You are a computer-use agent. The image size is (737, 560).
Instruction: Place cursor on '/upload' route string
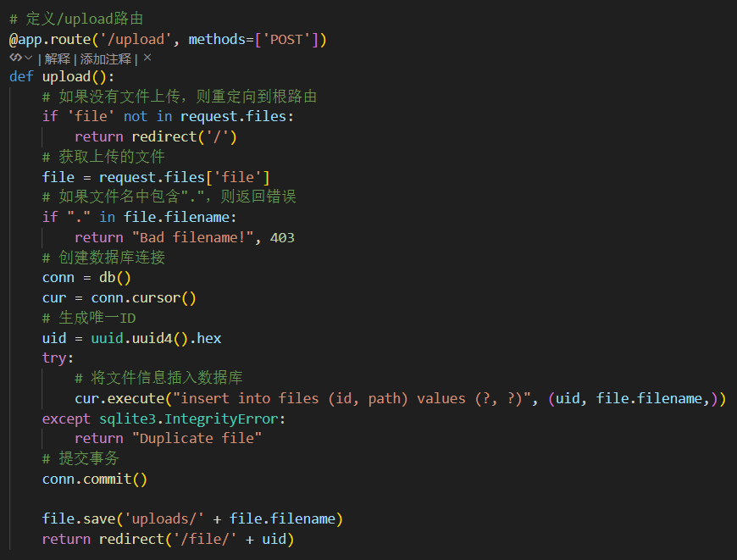(140, 40)
